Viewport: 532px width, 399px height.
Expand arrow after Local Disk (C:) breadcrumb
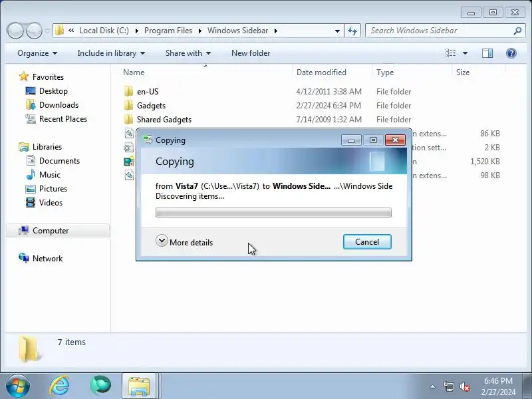pos(137,31)
